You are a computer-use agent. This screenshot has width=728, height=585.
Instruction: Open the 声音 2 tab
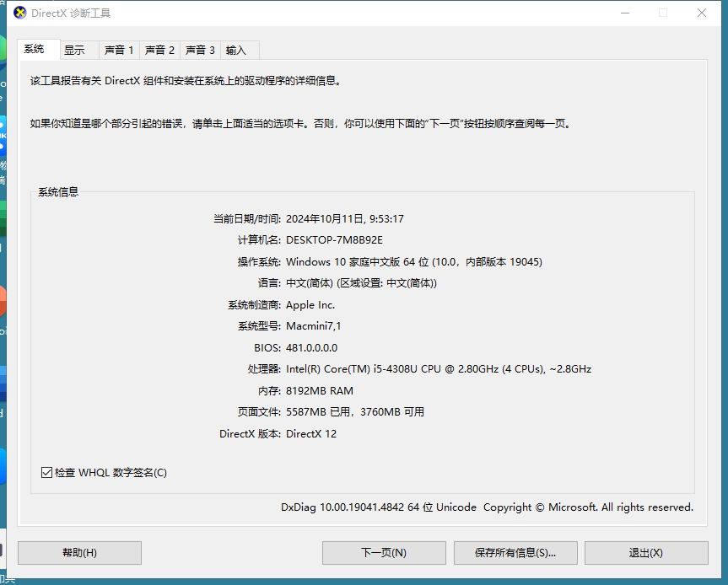click(x=159, y=50)
